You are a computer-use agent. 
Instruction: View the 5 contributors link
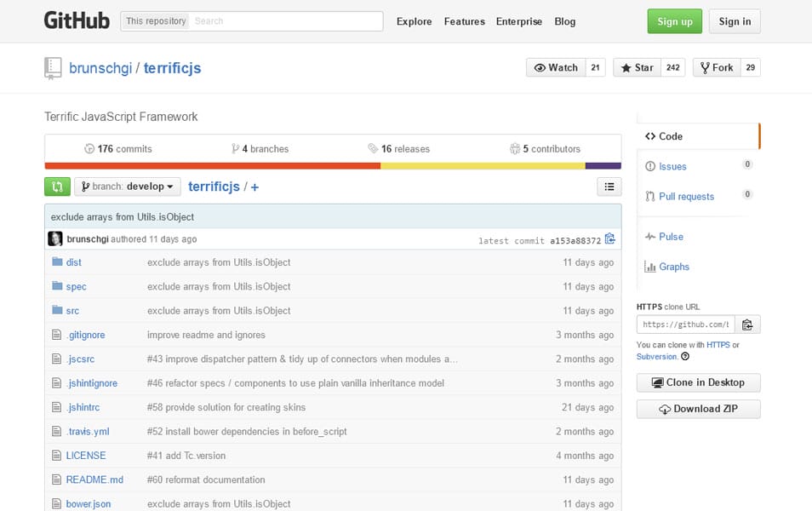click(x=545, y=149)
